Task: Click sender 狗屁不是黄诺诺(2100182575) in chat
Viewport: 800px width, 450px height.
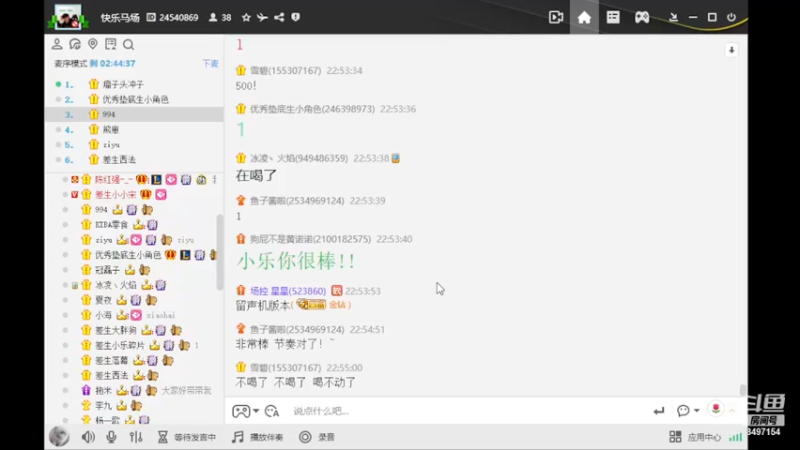Action: click(310, 239)
